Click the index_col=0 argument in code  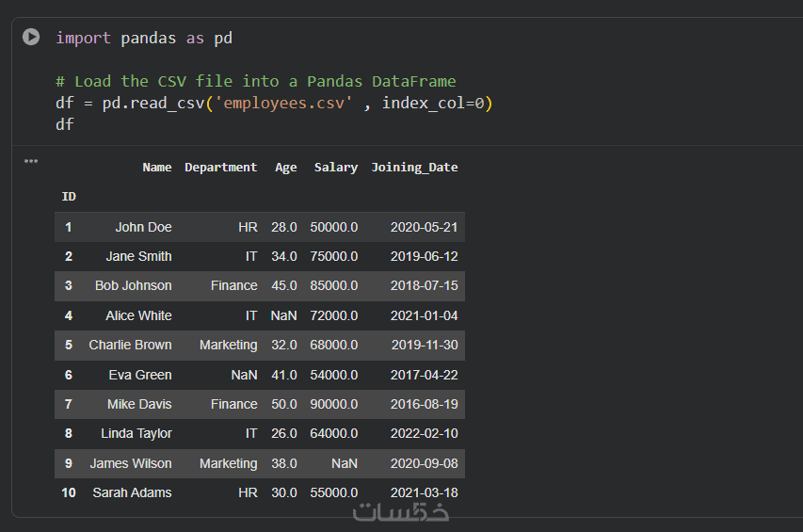coord(437,103)
